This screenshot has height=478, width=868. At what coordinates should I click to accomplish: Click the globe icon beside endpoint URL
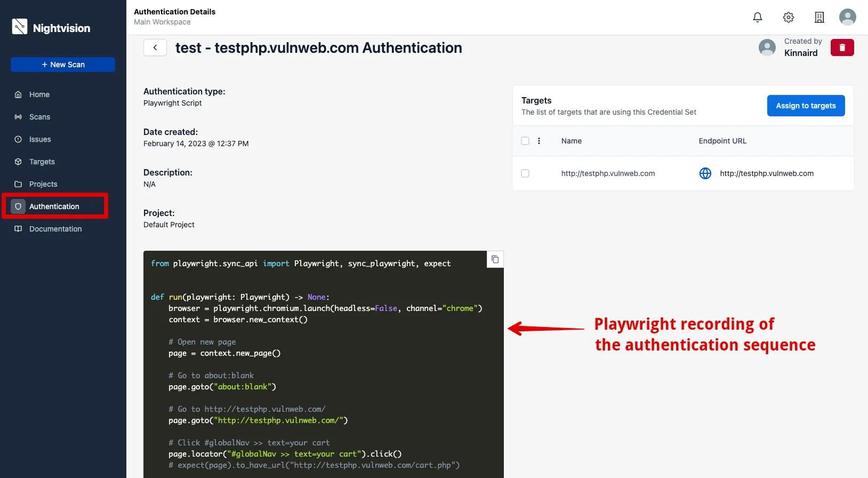(705, 173)
